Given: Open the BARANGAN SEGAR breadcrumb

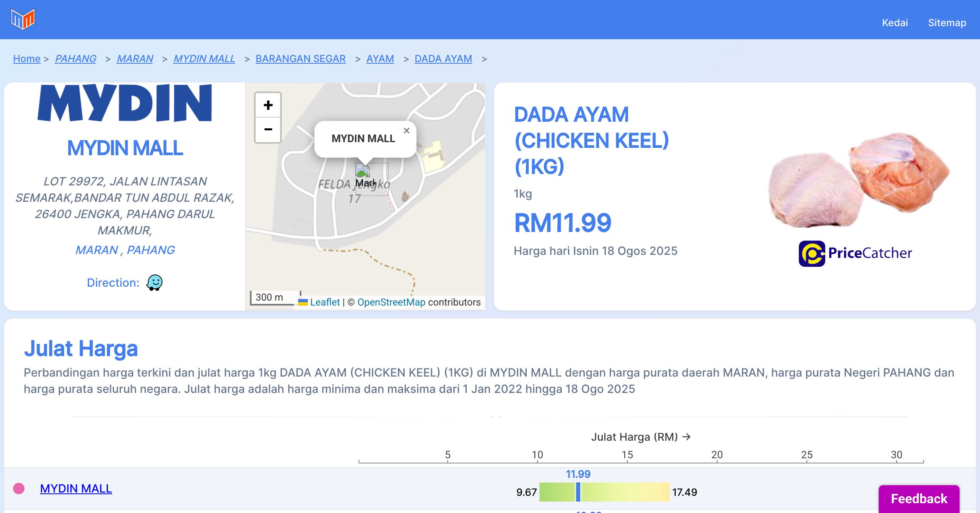Looking at the screenshot, I should tap(301, 59).
